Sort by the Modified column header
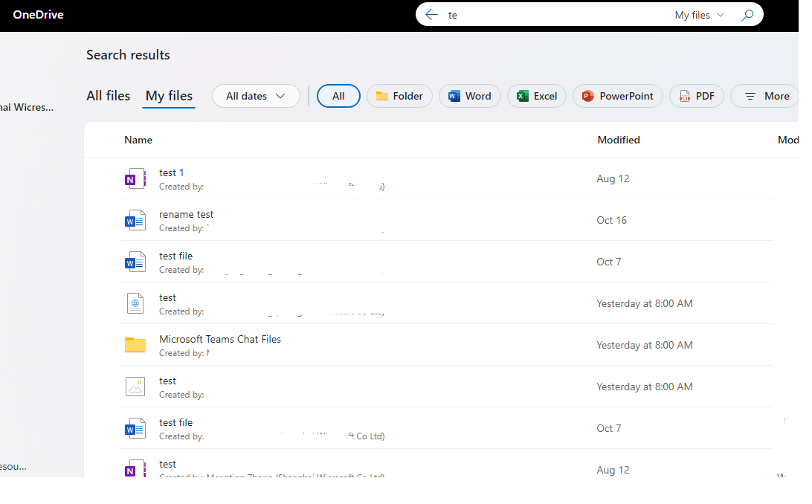This screenshot has width=812, height=504. [x=619, y=140]
